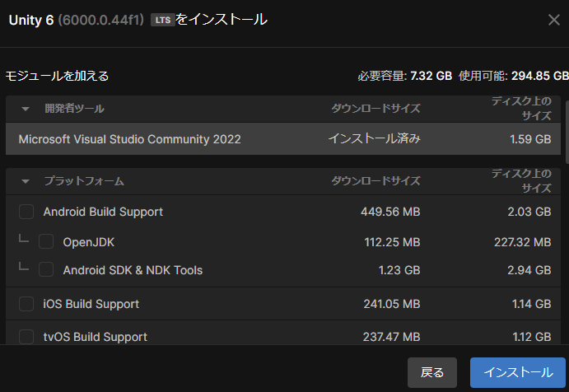Click the 必要容量 7.32 GB text
Viewport: 569px width, 392px height.
tap(405, 76)
